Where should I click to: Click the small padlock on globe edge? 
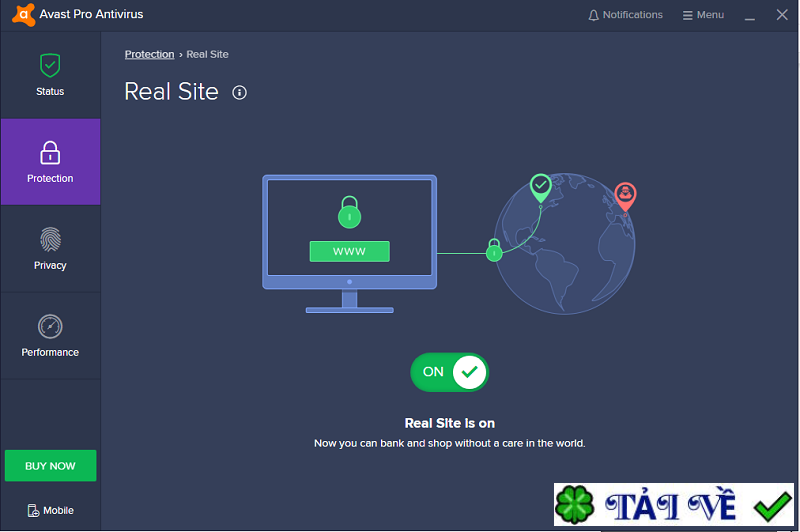494,250
